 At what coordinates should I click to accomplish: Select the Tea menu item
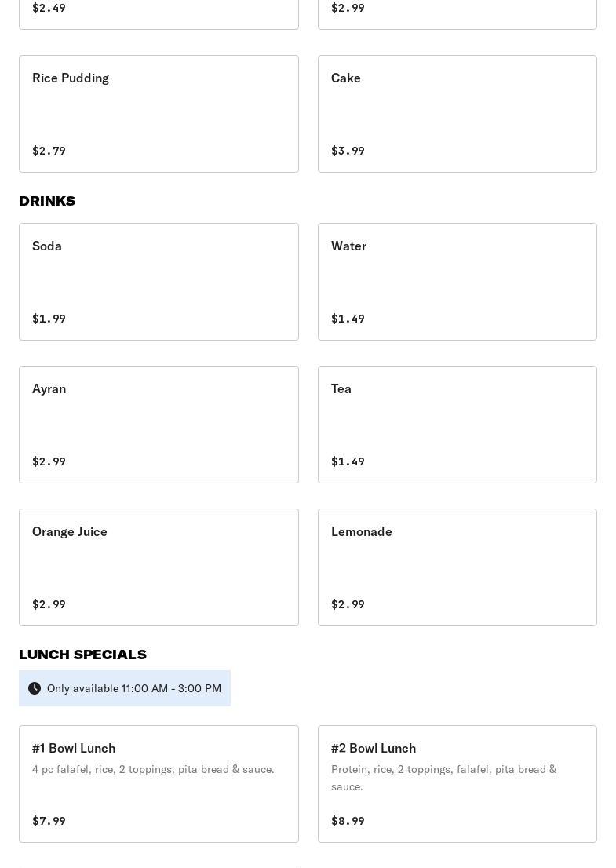coord(457,425)
